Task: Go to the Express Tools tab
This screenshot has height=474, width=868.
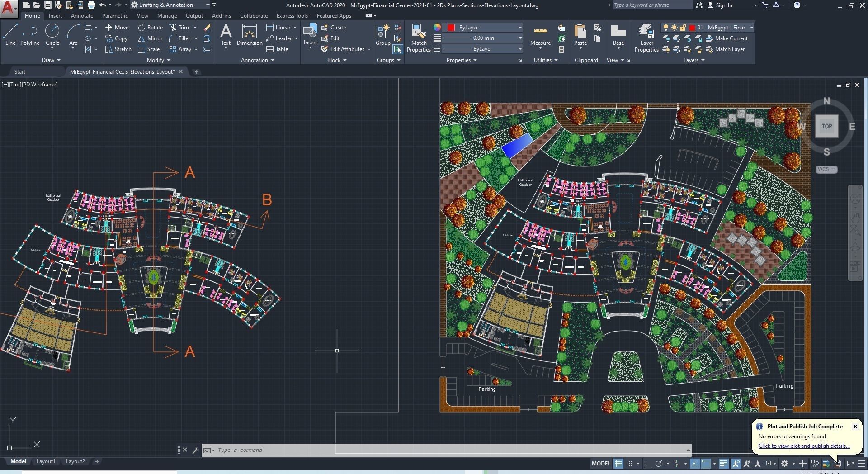Action: (x=292, y=16)
